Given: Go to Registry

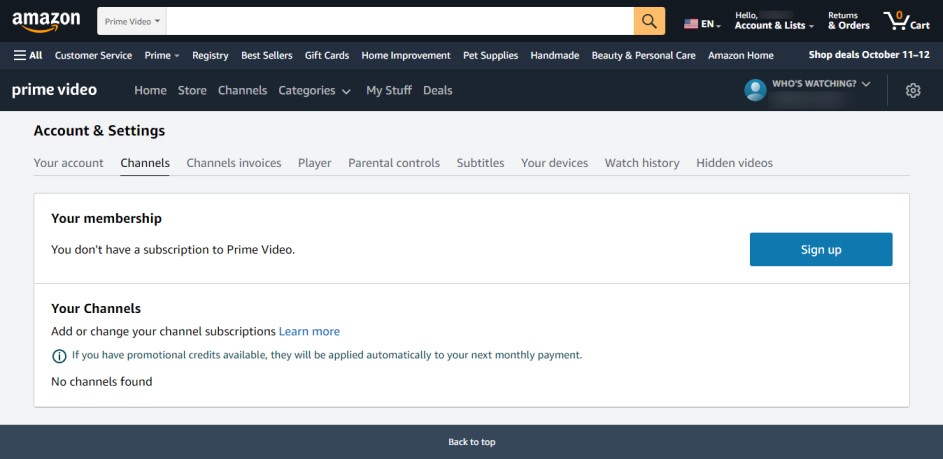Looking at the screenshot, I should coord(210,55).
